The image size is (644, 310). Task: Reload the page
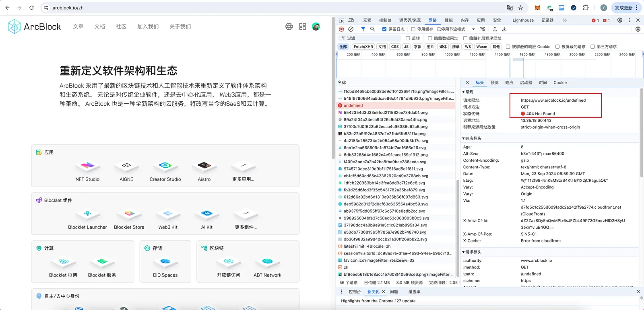[x=31, y=8]
